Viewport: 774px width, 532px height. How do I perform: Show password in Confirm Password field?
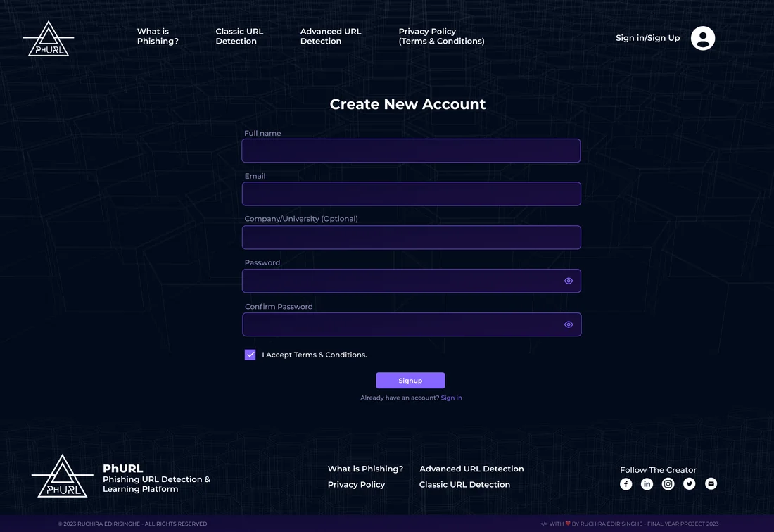click(x=569, y=324)
